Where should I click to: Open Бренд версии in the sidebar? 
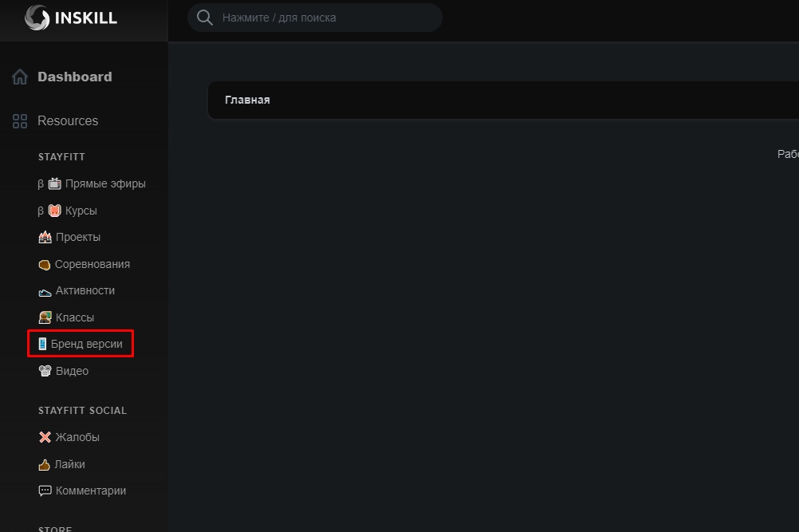pos(86,345)
